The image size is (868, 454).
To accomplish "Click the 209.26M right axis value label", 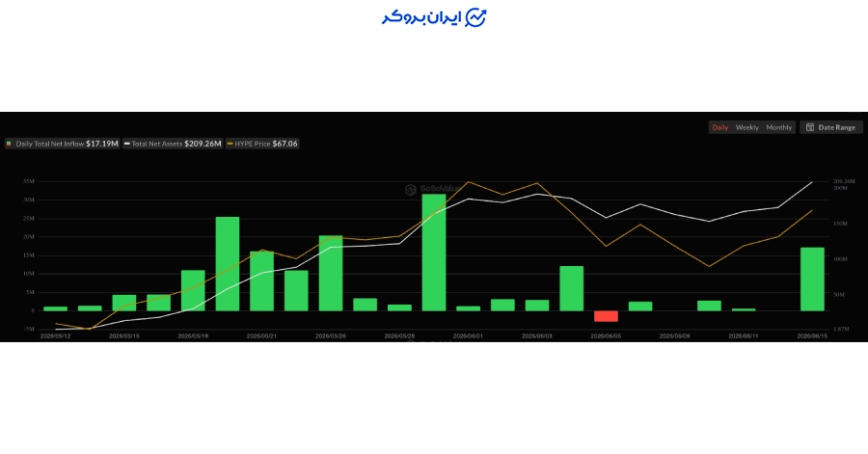I will [x=844, y=181].
